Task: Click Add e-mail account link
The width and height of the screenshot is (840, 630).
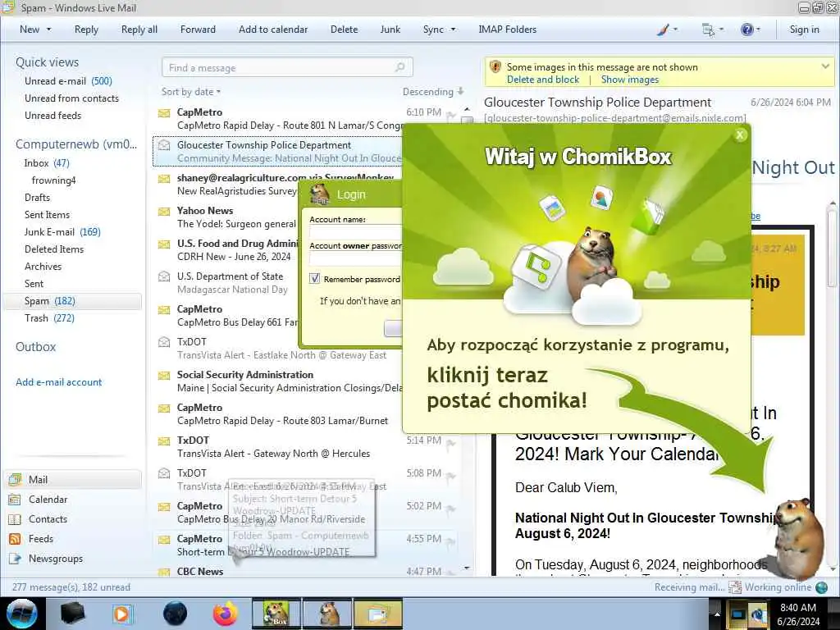Action: (x=58, y=382)
